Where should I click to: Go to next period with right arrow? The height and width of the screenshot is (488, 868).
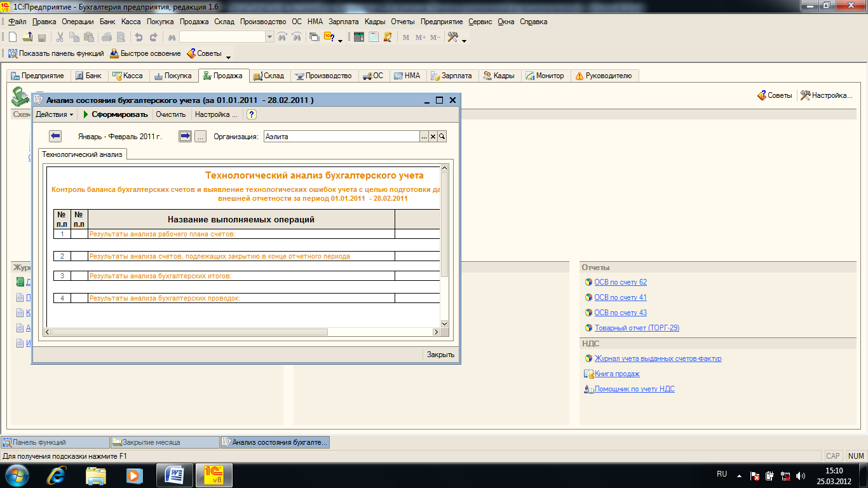[x=185, y=136]
